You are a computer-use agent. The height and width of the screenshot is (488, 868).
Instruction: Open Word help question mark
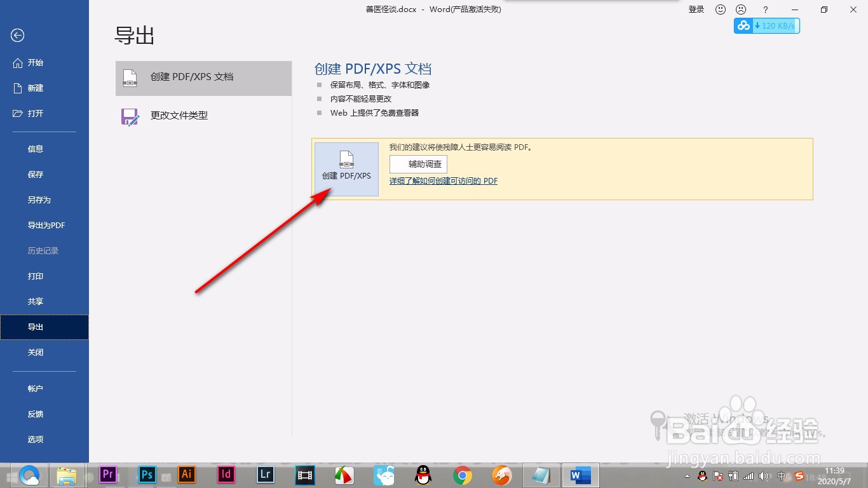click(x=766, y=10)
